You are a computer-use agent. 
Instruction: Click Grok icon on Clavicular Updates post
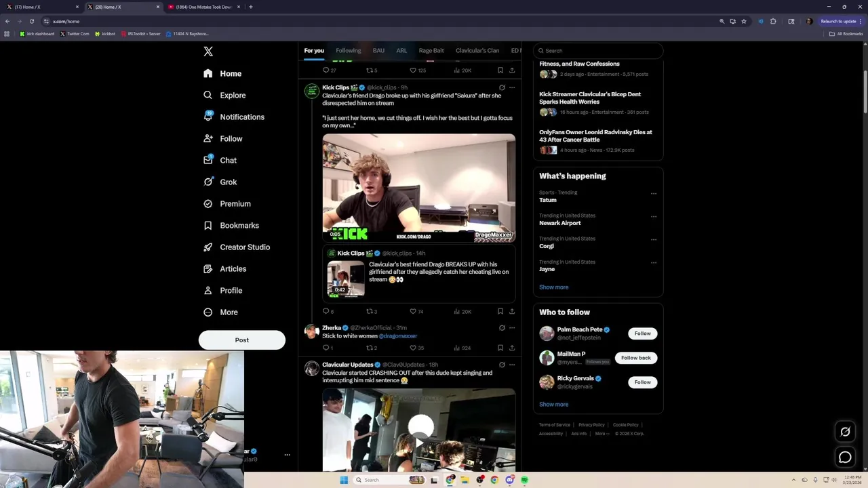pyautogui.click(x=502, y=365)
